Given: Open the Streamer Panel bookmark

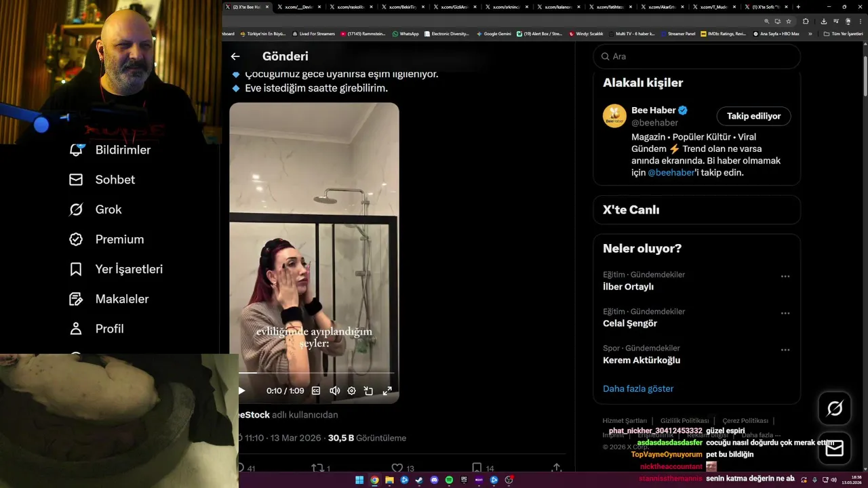Looking at the screenshot, I should point(677,33).
